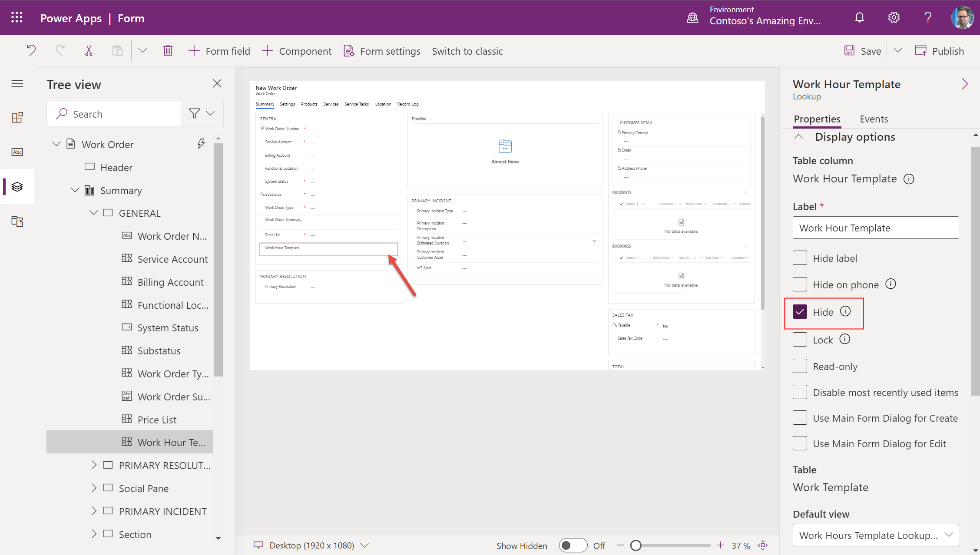This screenshot has height=555, width=980.
Task: Check Disable most recently used items
Action: 800,392
